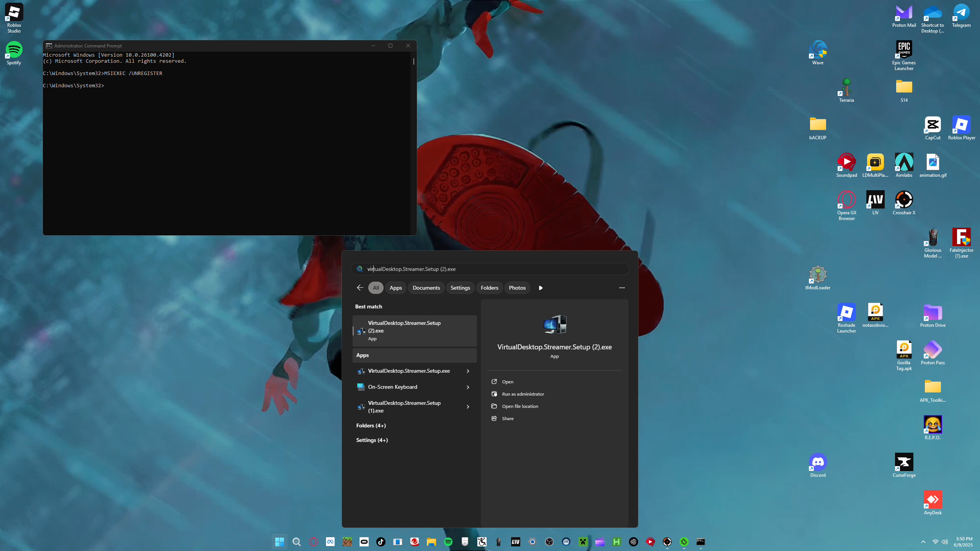Screen dimensions: 980x551
Task: Select the Documents search filter tab
Action: 426,288
